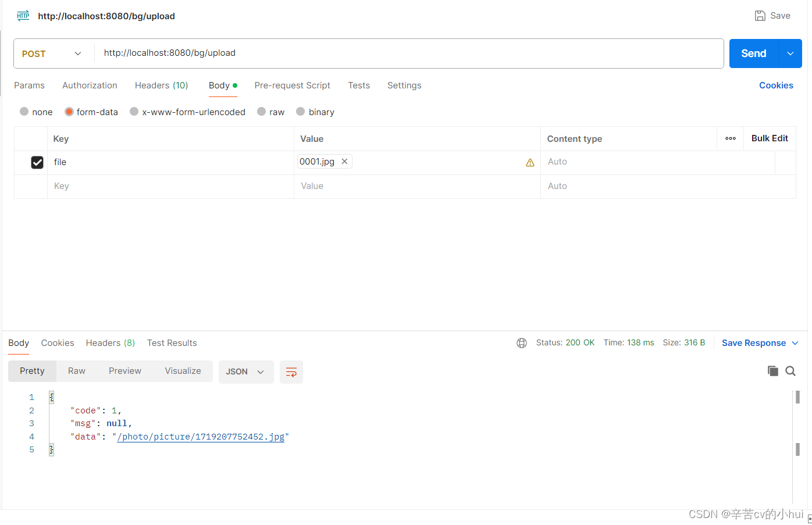
Task: Switch to the Preview response tab
Action: (x=124, y=370)
